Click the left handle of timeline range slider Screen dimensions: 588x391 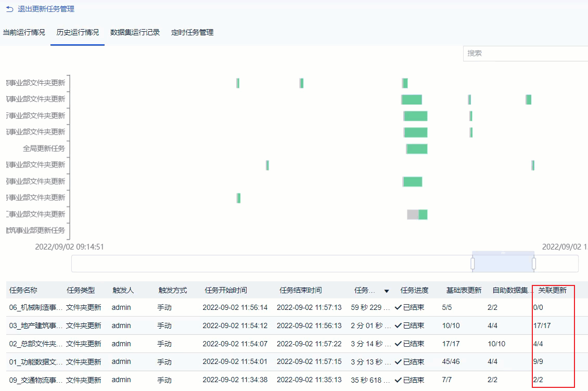[x=472, y=264]
